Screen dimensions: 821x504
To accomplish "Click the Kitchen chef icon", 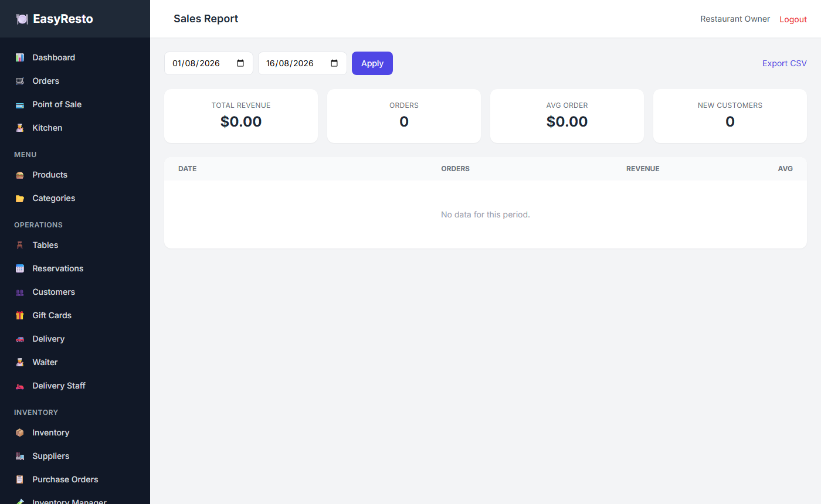I will click(x=20, y=128).
